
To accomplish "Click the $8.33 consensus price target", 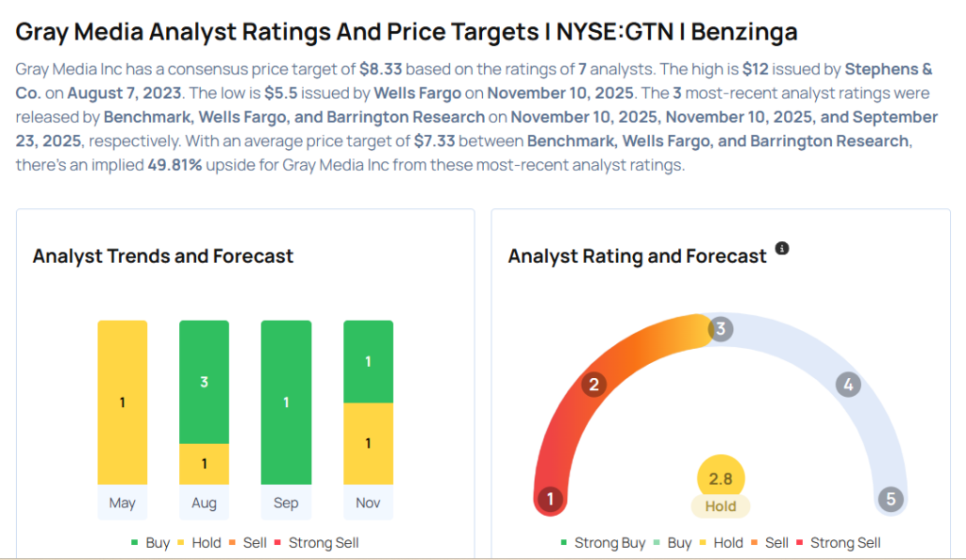I will point(382,70).
